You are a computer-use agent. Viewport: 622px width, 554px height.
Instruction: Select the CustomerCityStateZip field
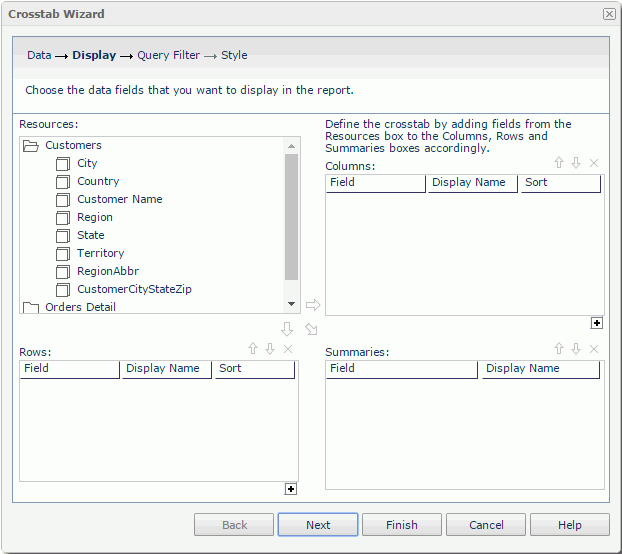point(134,289)
